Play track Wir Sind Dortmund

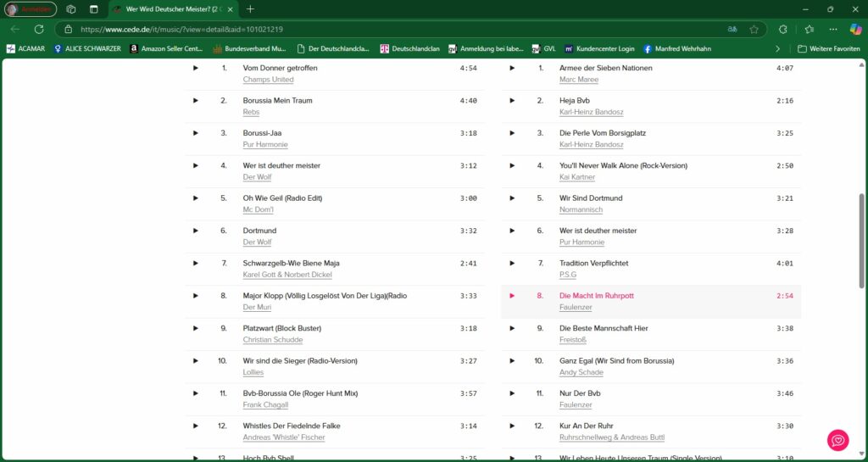(x=512, y=198)
